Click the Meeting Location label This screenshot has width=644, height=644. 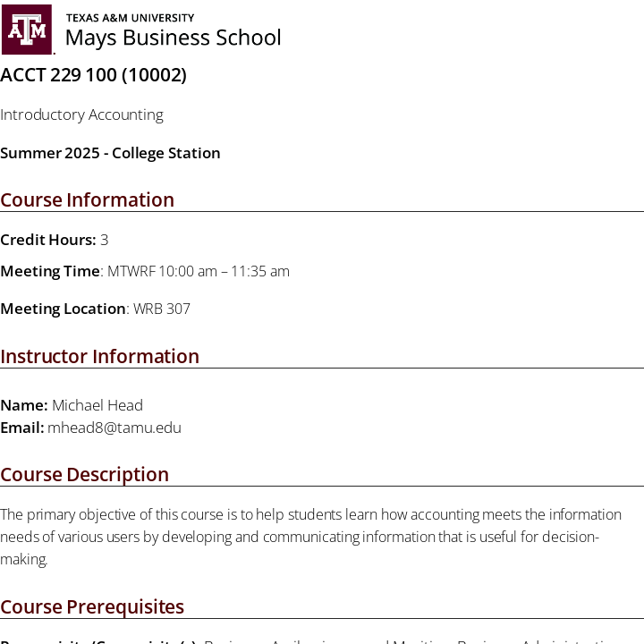pyautogui.click(x=63, y=309)
